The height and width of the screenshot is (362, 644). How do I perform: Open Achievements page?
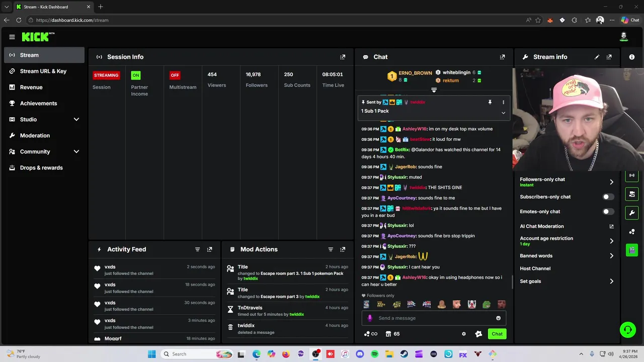[x=44, y=103]
